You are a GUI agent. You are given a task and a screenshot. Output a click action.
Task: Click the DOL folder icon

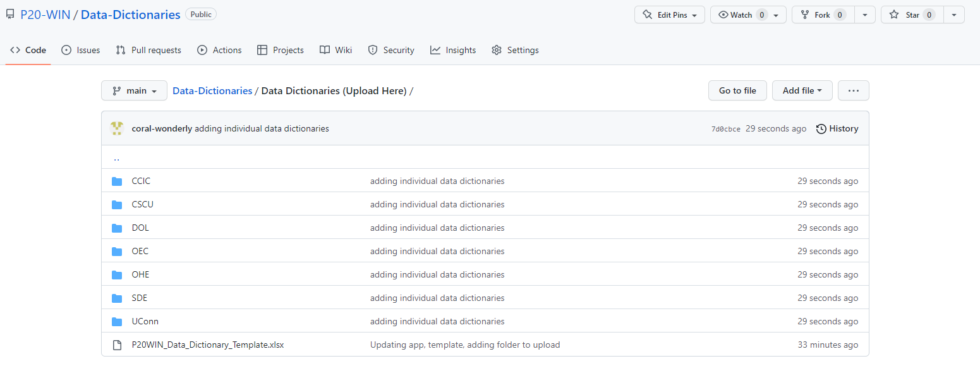[117, 228]
